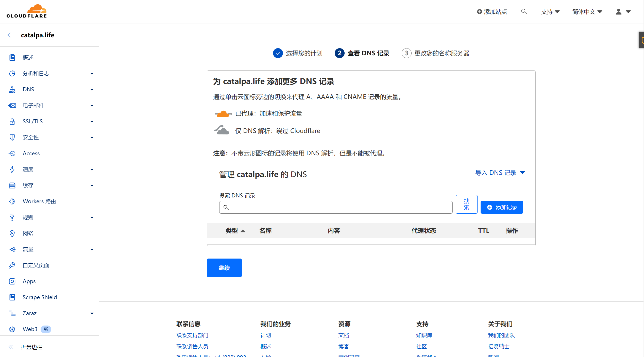Click the 速度 lightning bolt icon
The image size is (644, 357).
point(12,169)
